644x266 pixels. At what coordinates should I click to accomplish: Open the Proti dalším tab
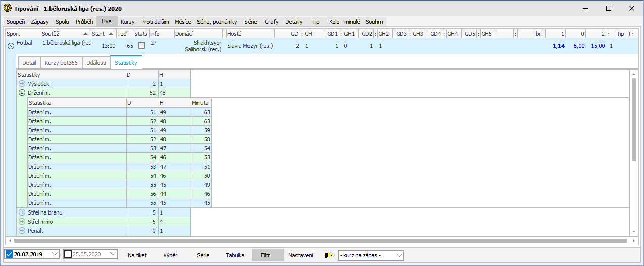(x=155, y=22)
